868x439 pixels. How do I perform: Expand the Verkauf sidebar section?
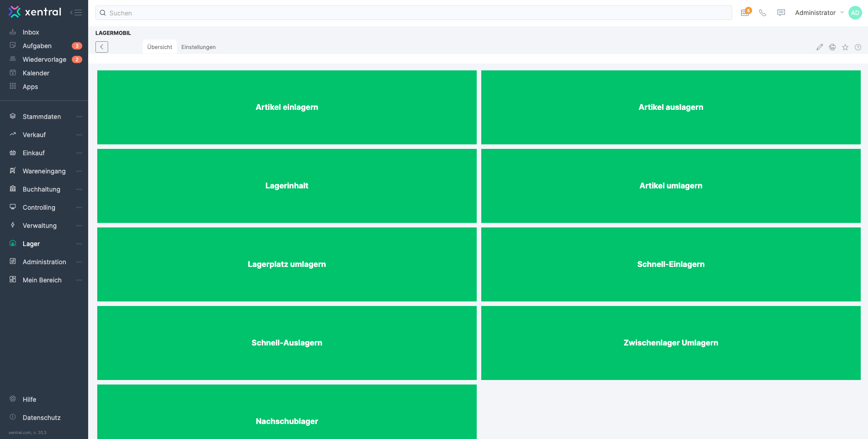(34, 135)
